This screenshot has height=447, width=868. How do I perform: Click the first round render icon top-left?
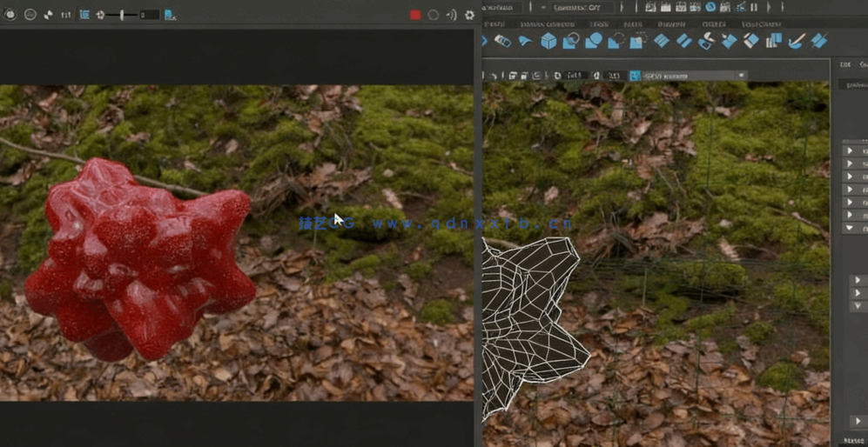[10, 15]
